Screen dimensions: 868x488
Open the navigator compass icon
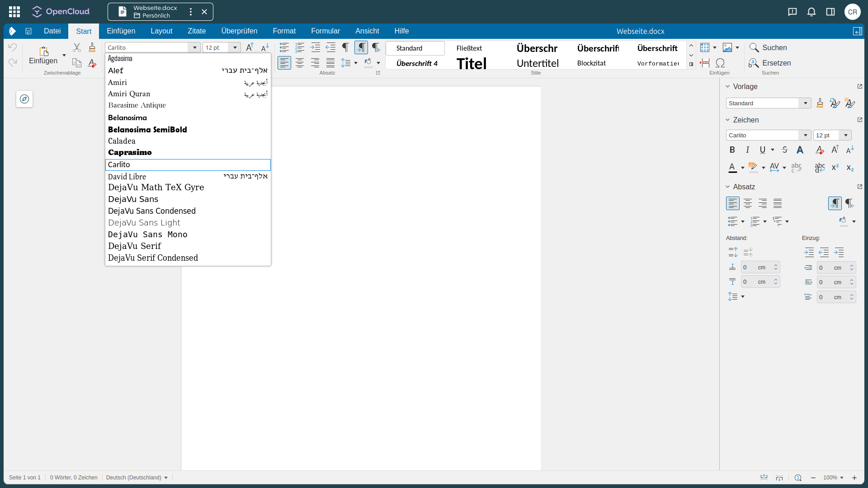click(24, 99)
